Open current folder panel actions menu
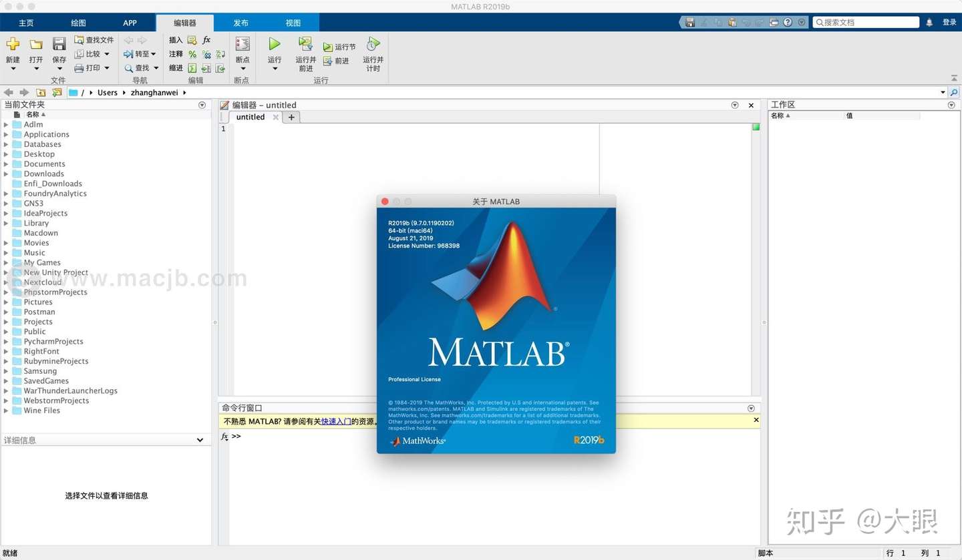The width and height of the screenshot is (962, 560). click(202, 105)
